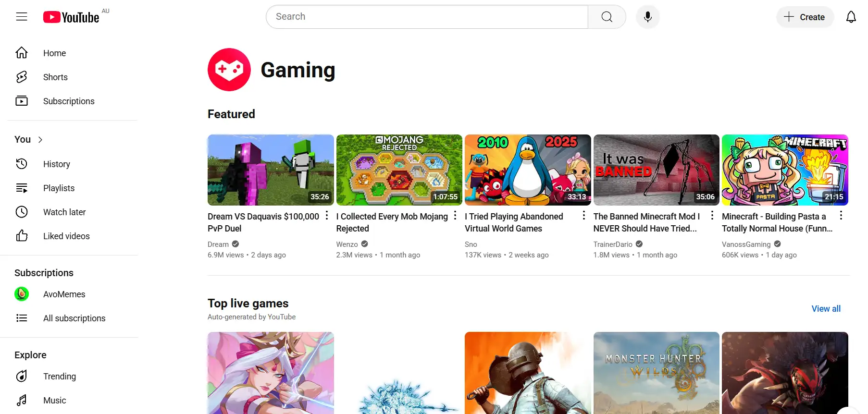The width and height of the screenshot is (868, 414).
Task: Open options for Dream VS Daquavis video
Action: coord(327,215)
